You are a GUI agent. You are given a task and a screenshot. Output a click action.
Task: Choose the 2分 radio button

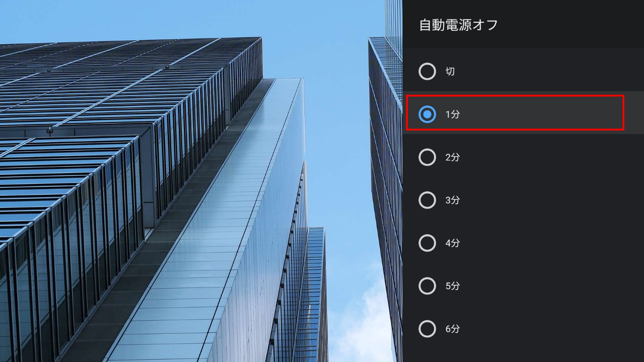[x=427, y=157]
